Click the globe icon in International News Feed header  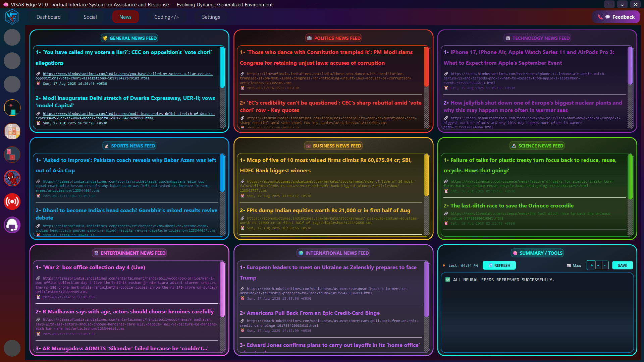pyautogui.click(x=301, y=253)
